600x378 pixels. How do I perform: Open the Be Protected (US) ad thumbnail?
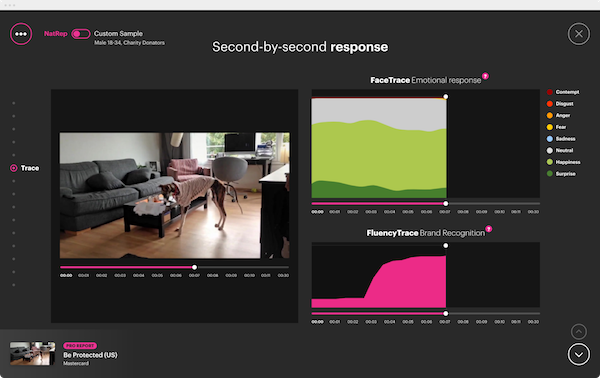pos(32,354)
